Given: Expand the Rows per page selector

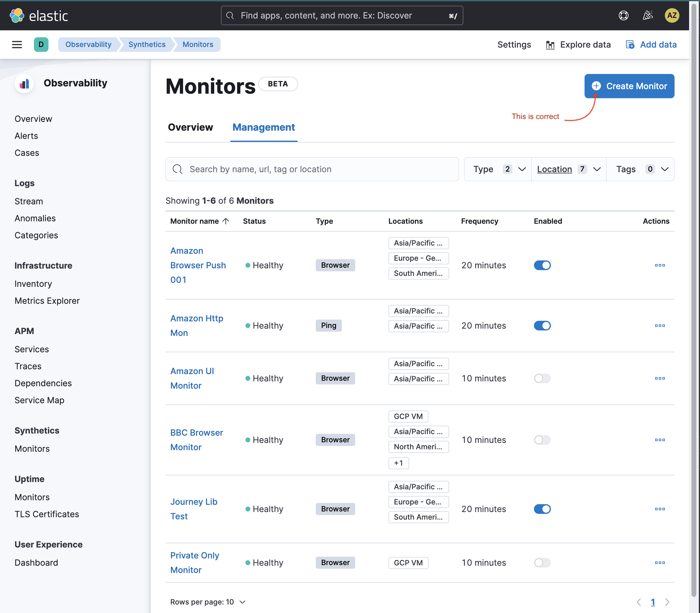Looking at the screenshot, I should (208, 602).
